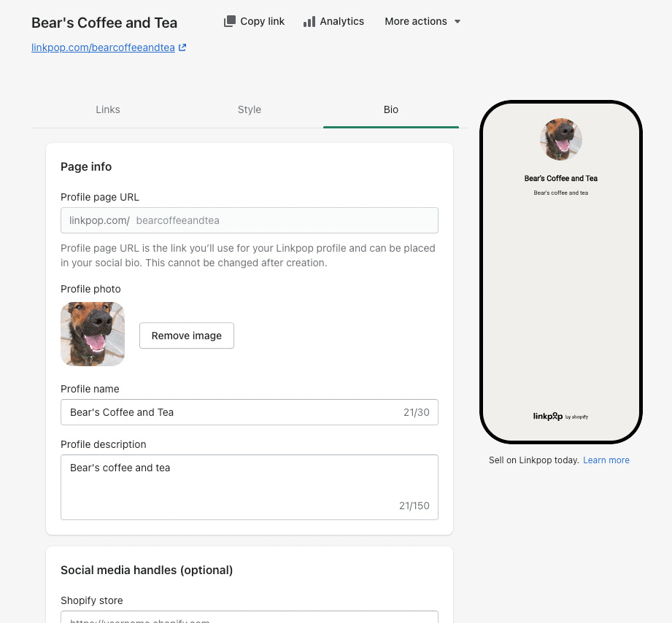This screenshot has height=623, width=672.
Task: Click the Bear's Coffee and Tea name in preview
Action: coord(560,178)
